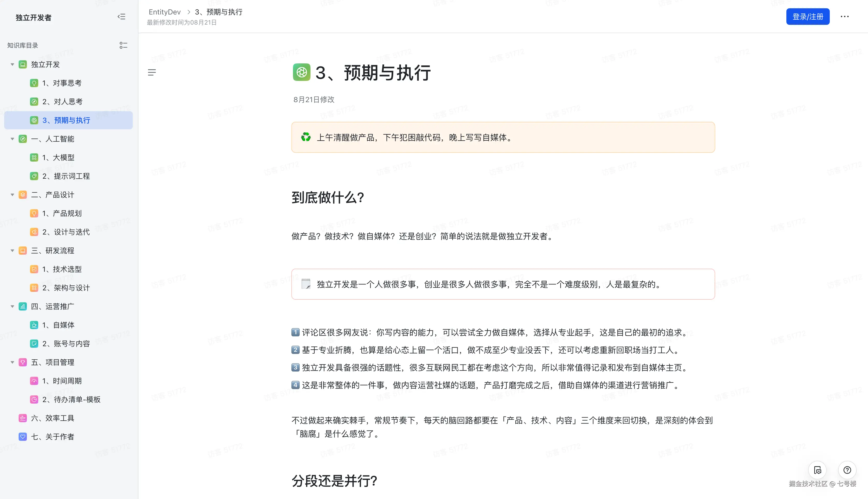The height and width of the screenshot is (499, 868).
Task: Collapse the 独立开发 section in sidebar
Action: (12, 64)
